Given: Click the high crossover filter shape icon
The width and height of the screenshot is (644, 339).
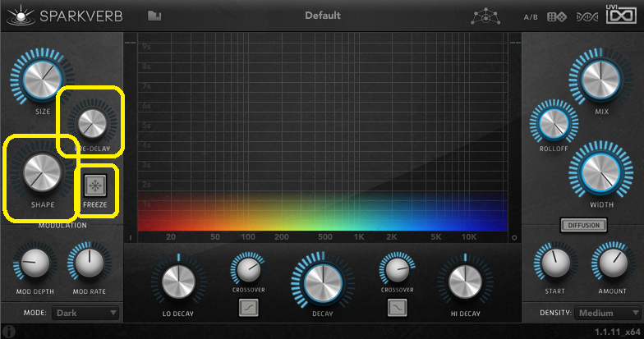Looking at the screenshot, I should [x=396, y=308].
